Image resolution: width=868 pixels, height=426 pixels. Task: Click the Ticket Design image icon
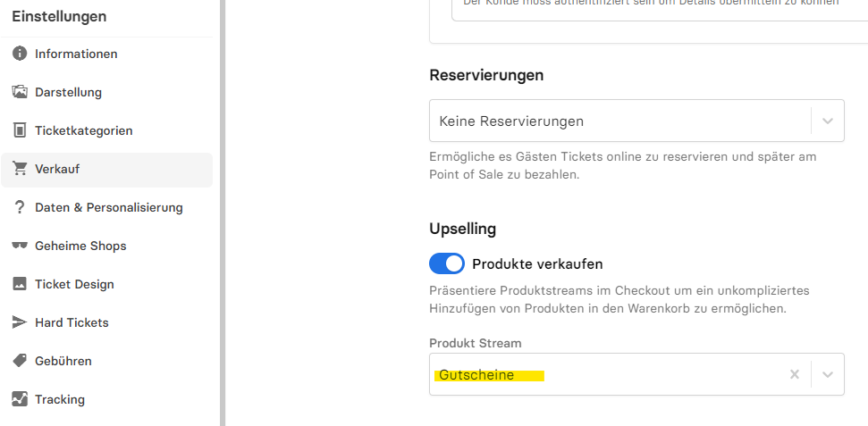coord(20,284)
